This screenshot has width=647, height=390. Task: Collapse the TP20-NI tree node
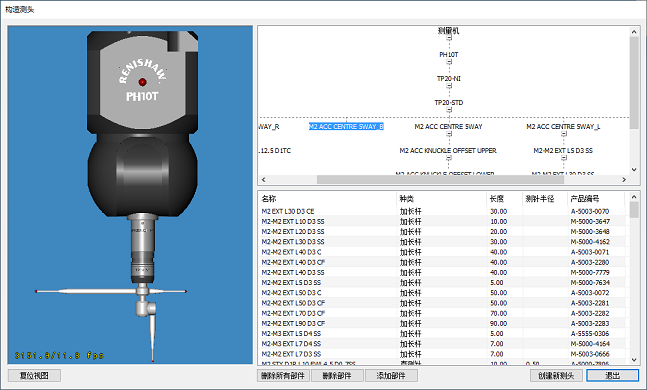pyautogui.click(x=449, y=86)
